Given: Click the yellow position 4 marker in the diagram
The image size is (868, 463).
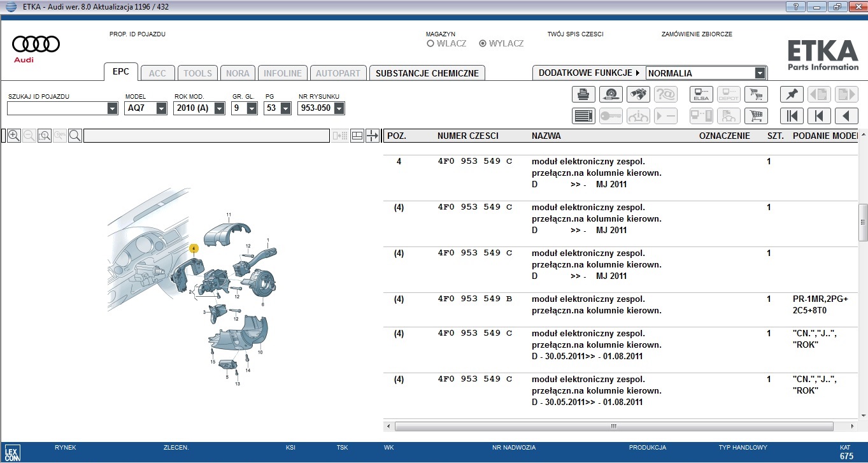Looking at the screenshot, I should [x=194, y=248].
